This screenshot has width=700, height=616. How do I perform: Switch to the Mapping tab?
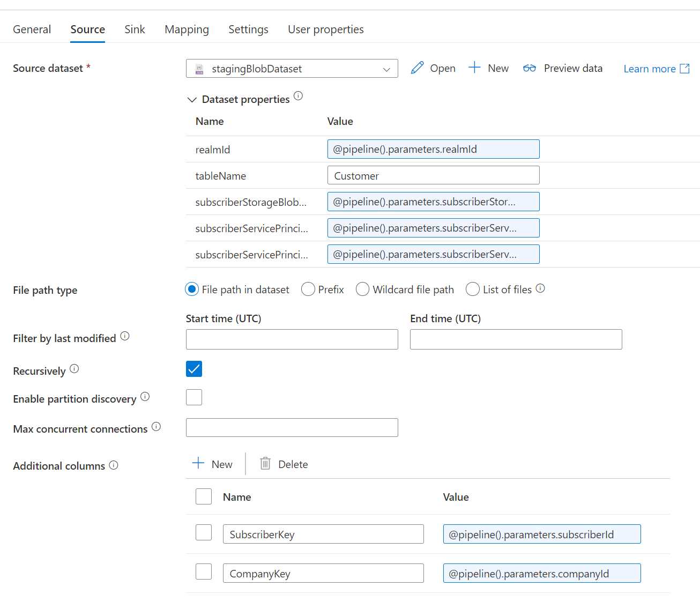(187, 29)
